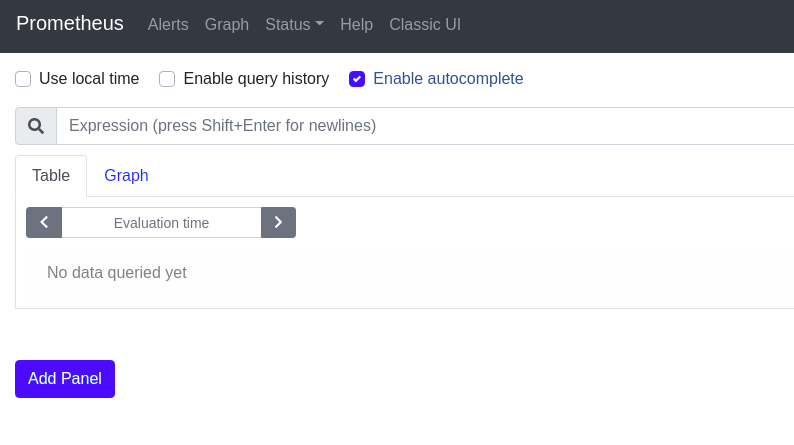This screenshot has height=445, width=794.
Task: Click the caret arrow beside Status
Action: pos(319,24)
